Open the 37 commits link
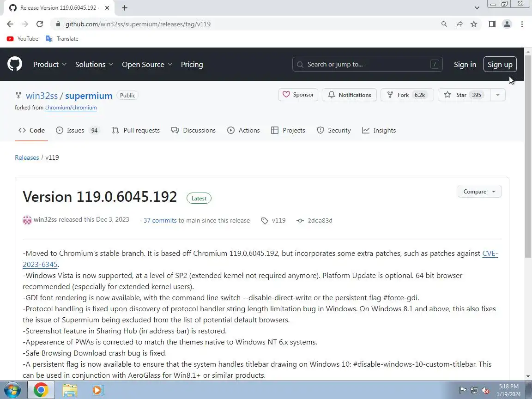The height and width of the screenshot is (399, 532). point(160,221)
